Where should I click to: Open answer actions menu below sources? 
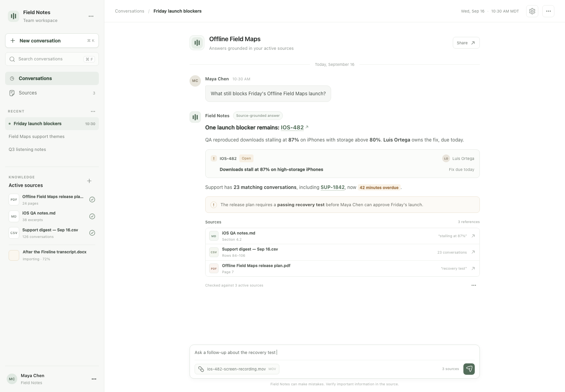(x=474, y=285)
